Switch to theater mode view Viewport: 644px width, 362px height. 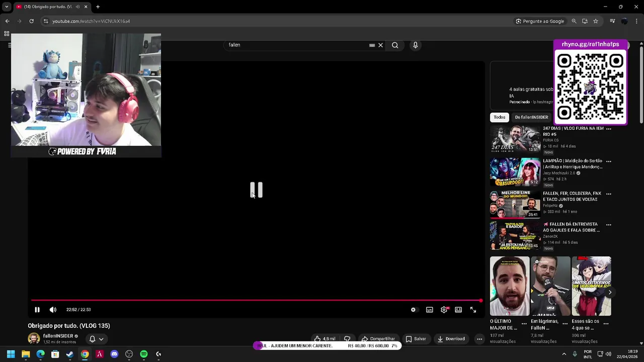pos(458,310)
